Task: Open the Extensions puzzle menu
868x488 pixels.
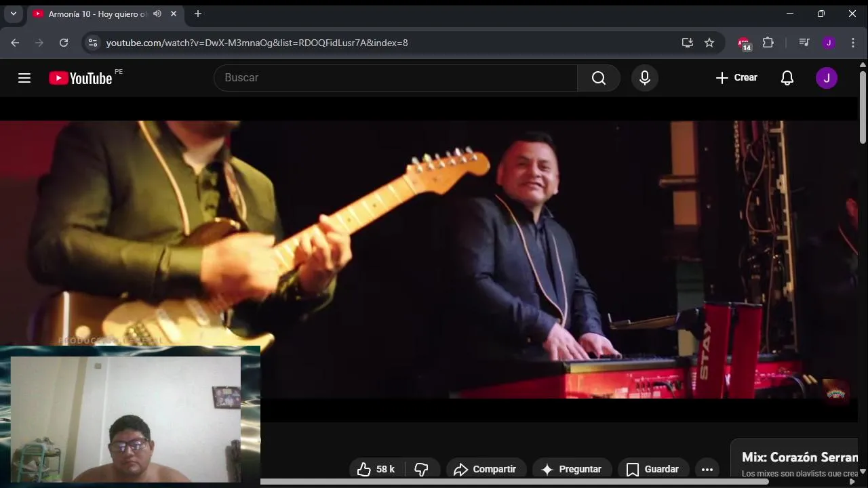Action: [x=768, y=43]
